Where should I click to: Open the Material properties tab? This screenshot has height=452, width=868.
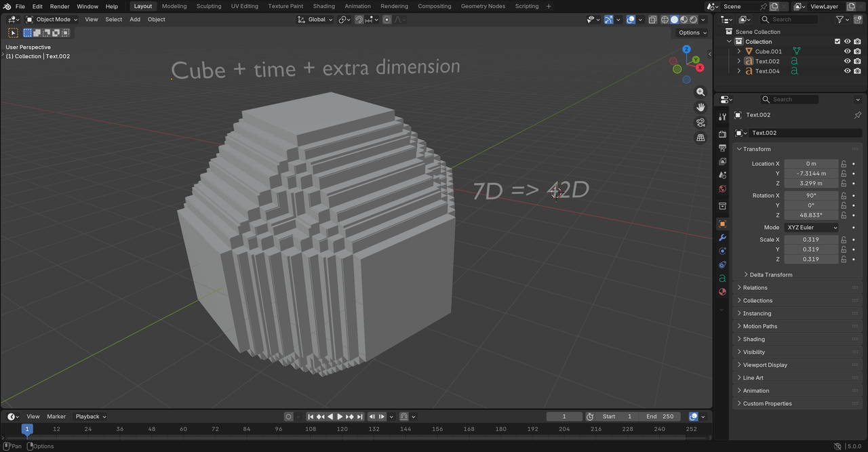pyautogui.click(x=722, y=291)
